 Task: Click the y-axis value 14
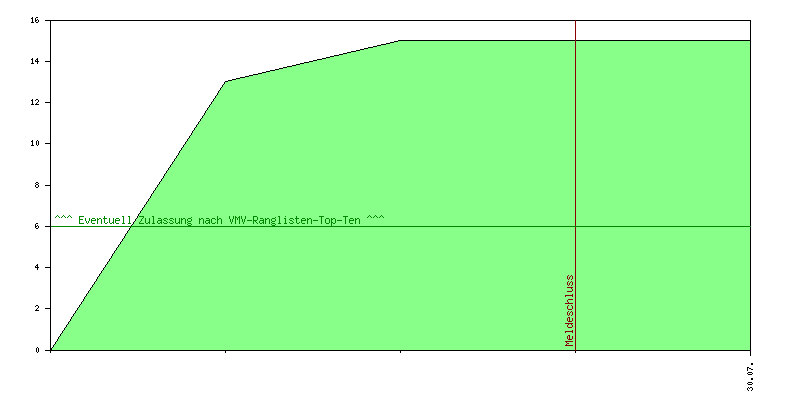35,61
